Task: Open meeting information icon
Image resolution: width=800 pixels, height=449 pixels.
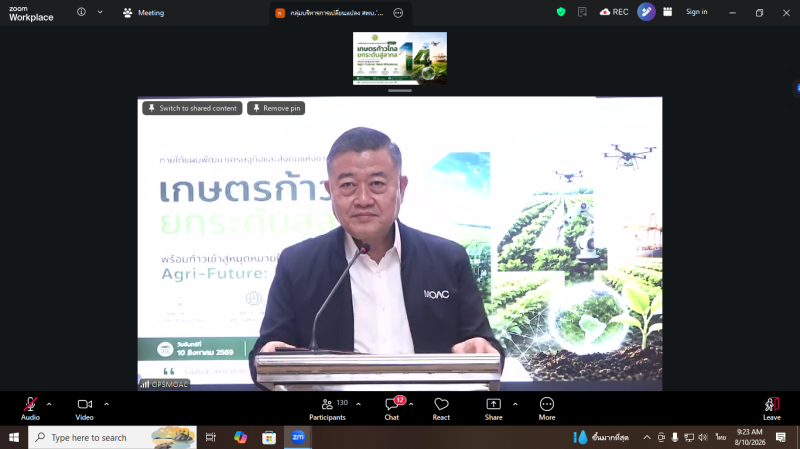Action: 81,12
